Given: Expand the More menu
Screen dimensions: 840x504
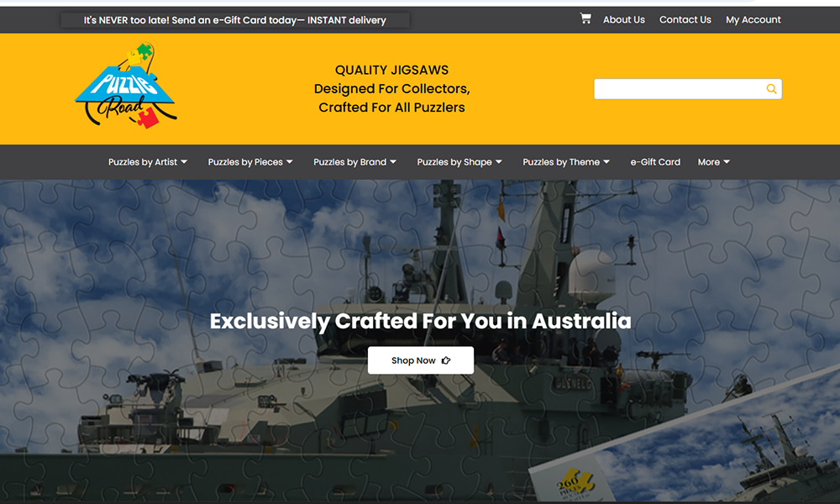Looking at the screenshot, I should [713, 162].
